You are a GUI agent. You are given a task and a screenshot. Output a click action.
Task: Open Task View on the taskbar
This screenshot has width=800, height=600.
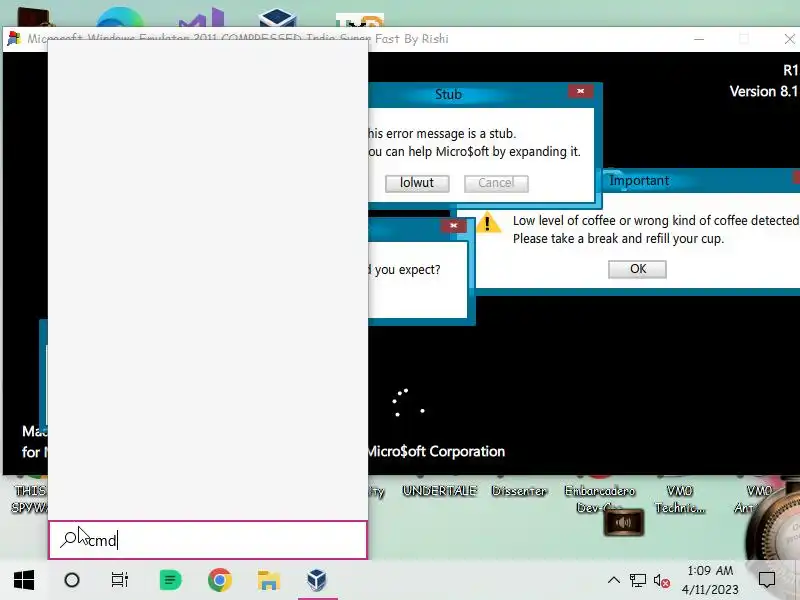[120, 580]
